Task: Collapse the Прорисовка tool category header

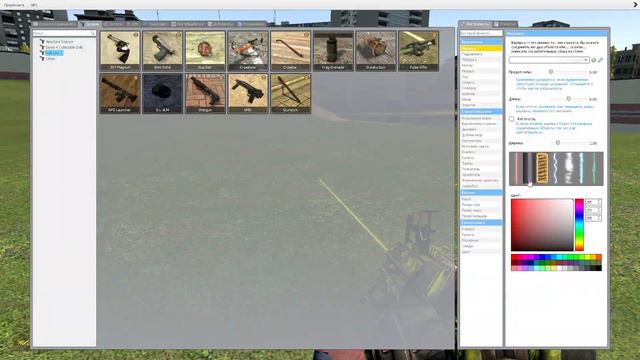Action: click(x=481, y=222)
